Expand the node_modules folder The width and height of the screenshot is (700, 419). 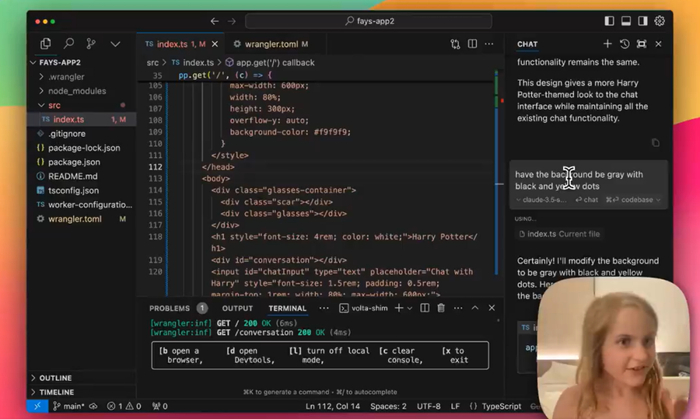[75, 90]
